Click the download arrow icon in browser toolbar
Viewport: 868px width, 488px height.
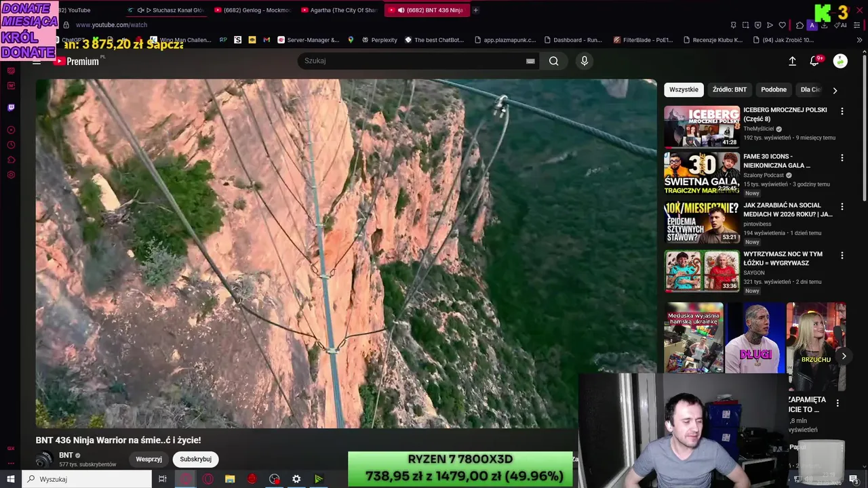(824, 25)
